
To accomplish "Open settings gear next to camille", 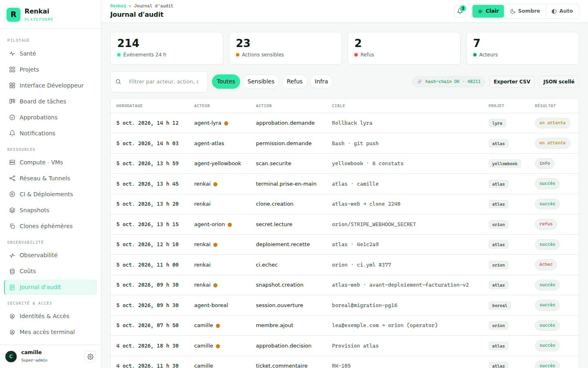I will point(90,357).
